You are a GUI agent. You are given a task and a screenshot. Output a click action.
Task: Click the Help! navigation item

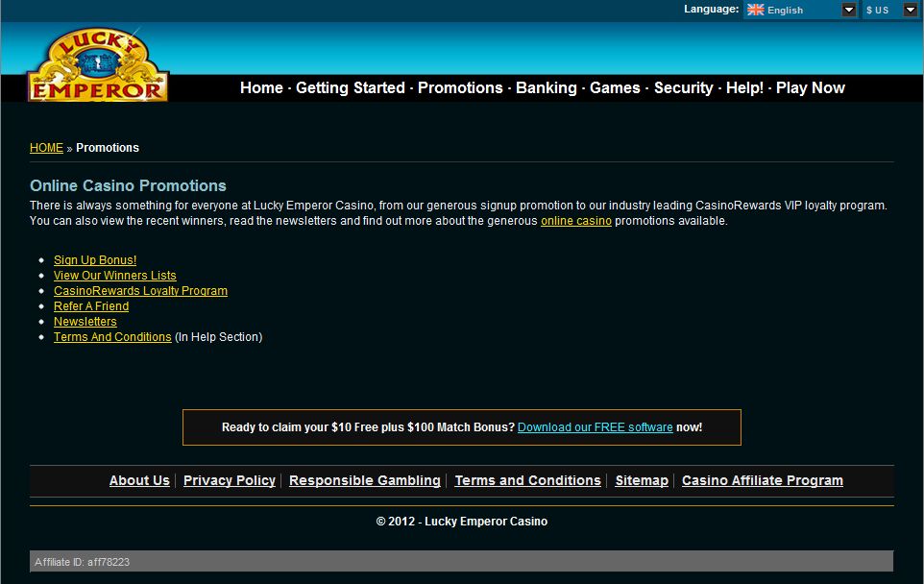pos(744,87)
